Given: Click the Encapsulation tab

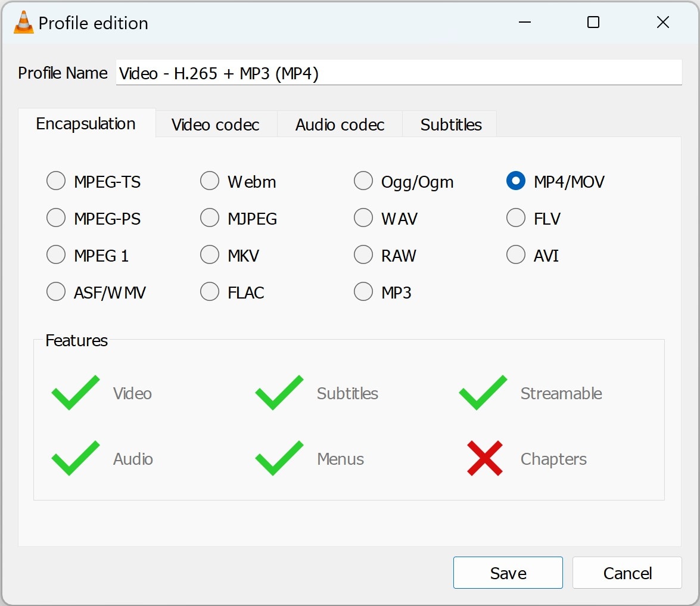Looking at the screenshot, I should [x=86, y=124].
